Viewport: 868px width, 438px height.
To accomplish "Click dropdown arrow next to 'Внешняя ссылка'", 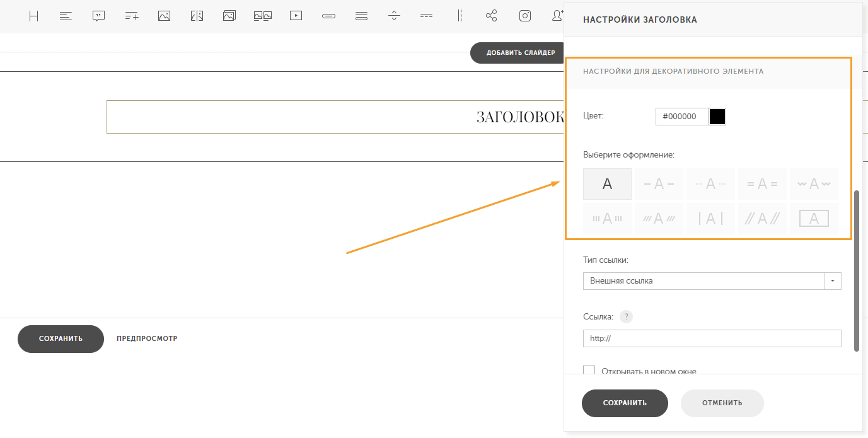I will (833, 280).
